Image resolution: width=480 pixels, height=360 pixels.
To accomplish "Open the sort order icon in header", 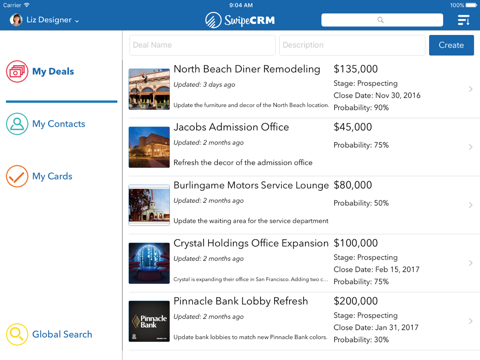I will pos(464,20).
